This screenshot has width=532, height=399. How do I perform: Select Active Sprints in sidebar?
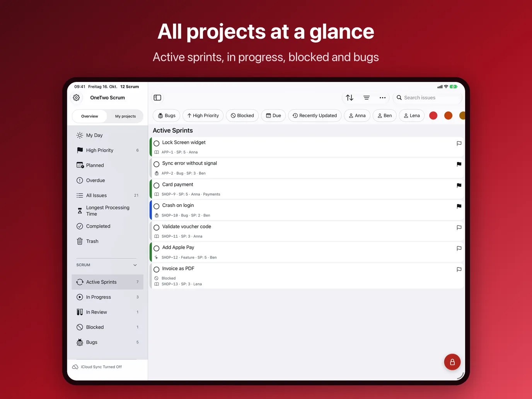point(107,282)
